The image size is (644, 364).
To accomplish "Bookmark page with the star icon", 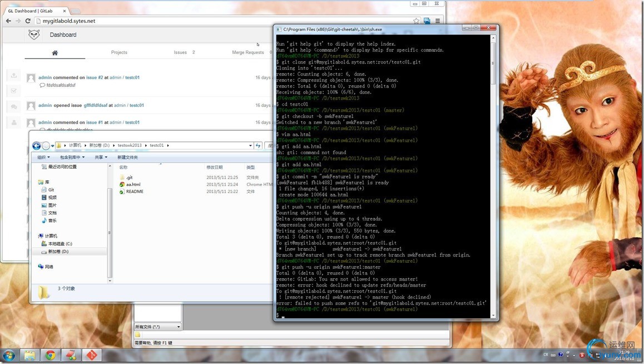I will coord(416,21).
